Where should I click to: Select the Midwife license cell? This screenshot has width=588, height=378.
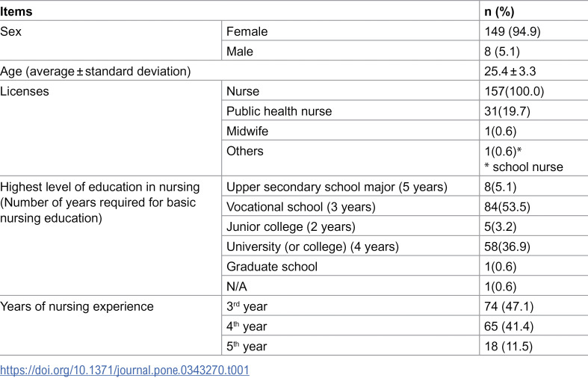350,131
